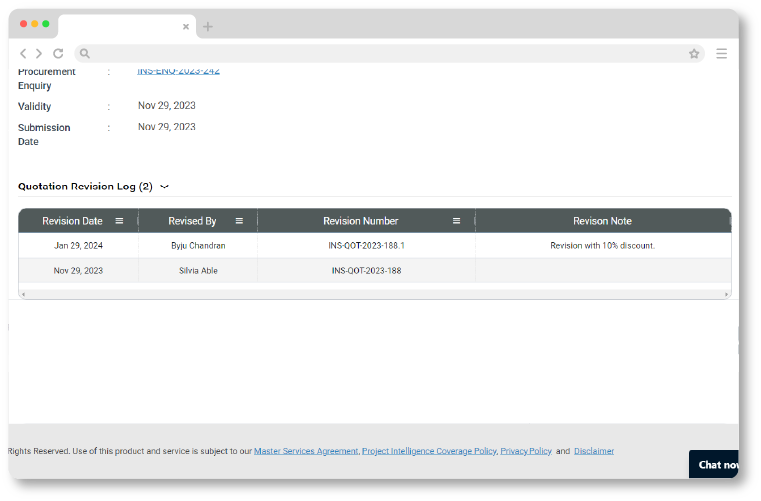Open the Master Services Agreement link

306,451
